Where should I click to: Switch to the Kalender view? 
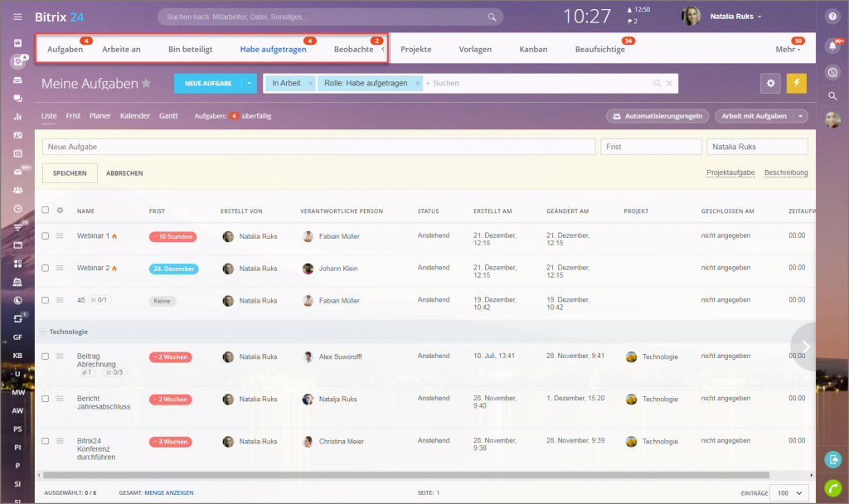coord(135,116)
